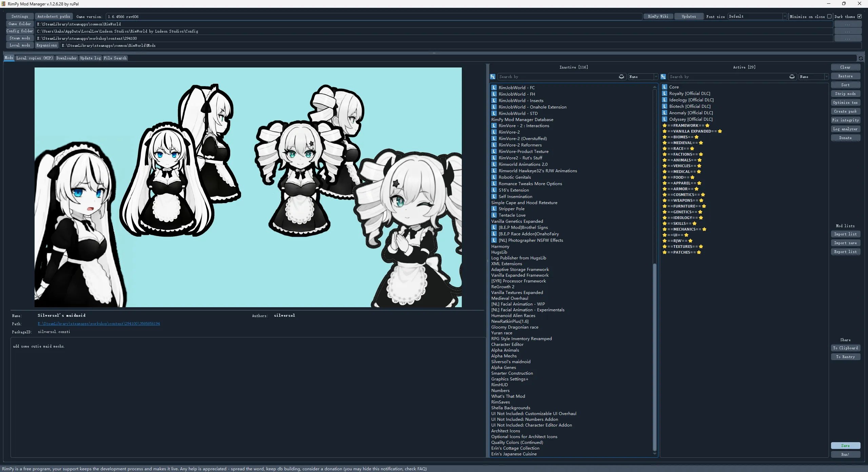This screenshot has height=472, width=868.
Task: Click the L icon beside Stripper Pole
Action: click(494, 209)
